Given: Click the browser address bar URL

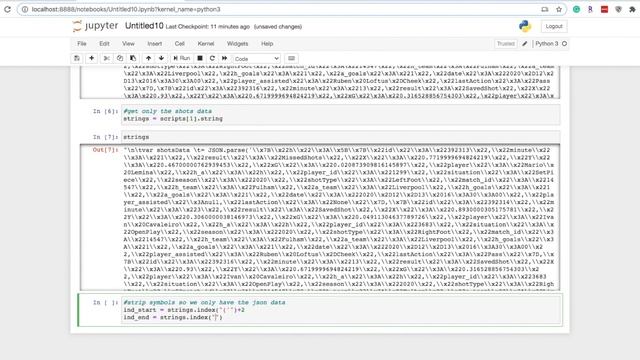Looking at the screenshot, I should 126,9.
